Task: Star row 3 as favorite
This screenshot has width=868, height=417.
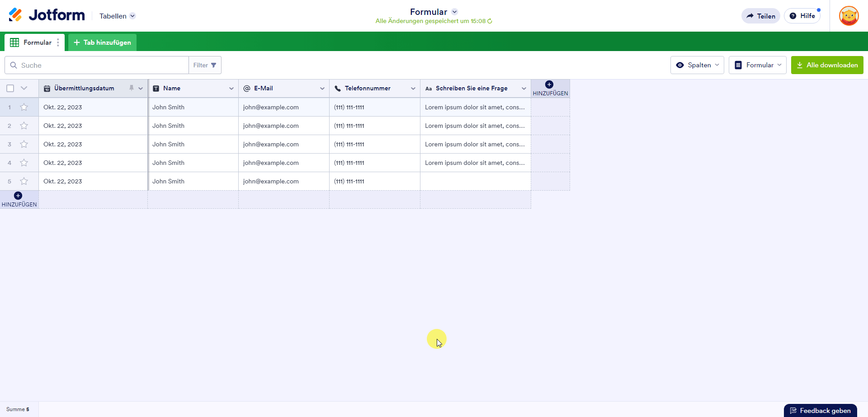Action: (x=24, y=144)
